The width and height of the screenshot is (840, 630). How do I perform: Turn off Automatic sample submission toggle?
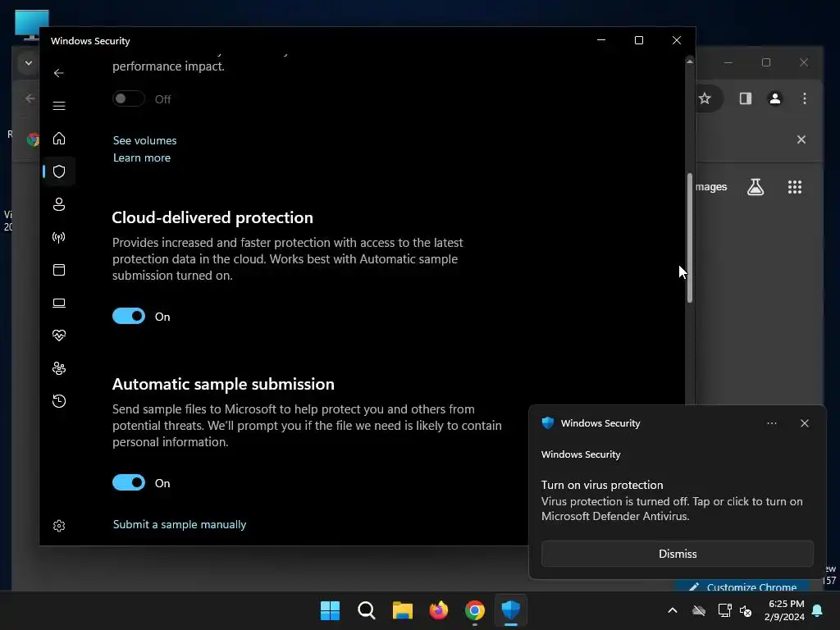click(129, 482)
